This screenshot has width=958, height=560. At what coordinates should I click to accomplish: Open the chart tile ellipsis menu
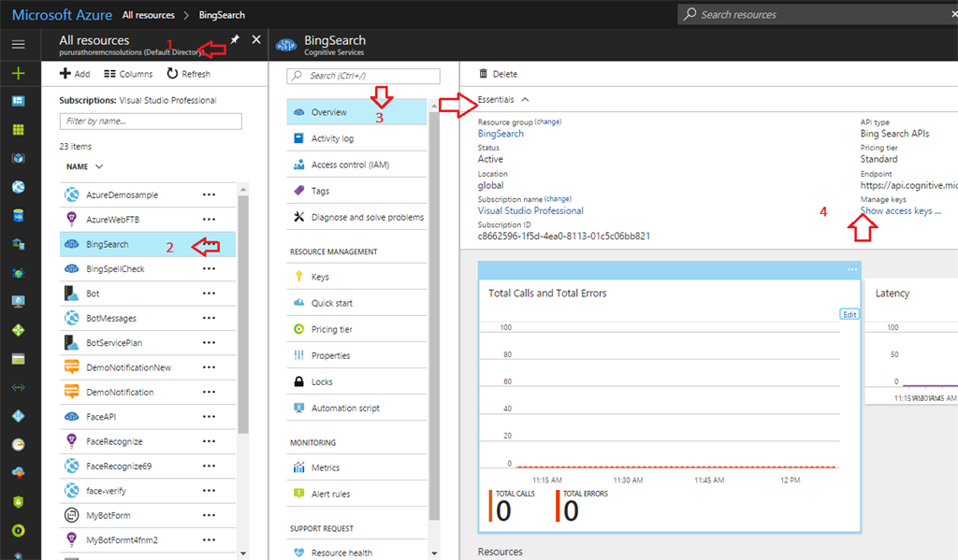click(852, 269)
